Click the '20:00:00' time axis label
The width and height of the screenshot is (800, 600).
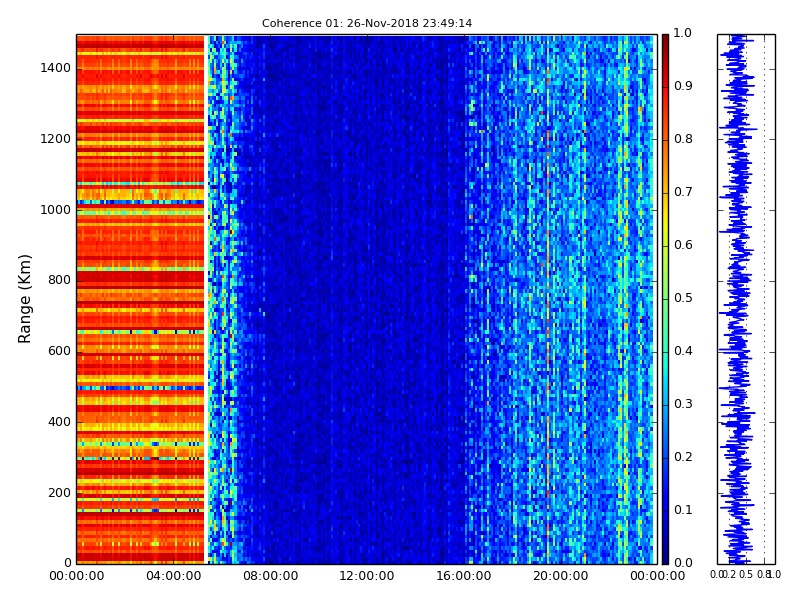[561, 576]
